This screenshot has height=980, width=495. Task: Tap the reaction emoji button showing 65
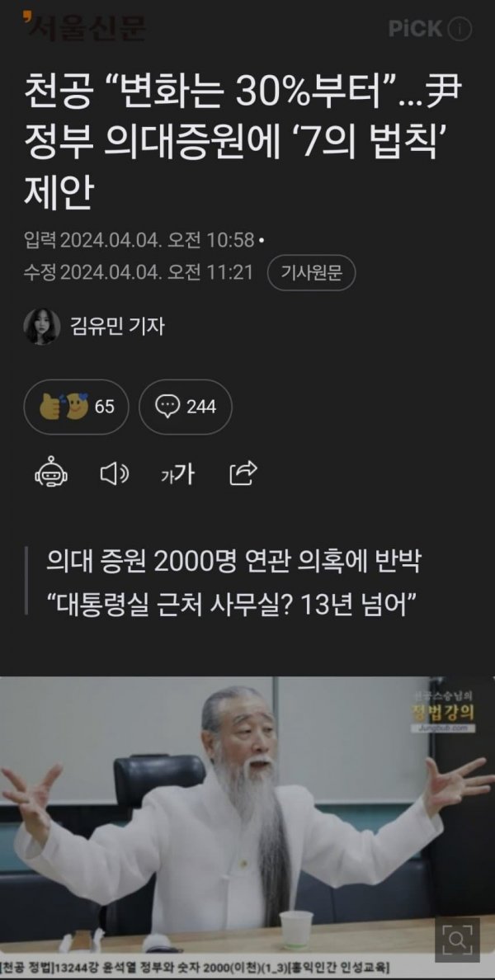coord(76,407)
